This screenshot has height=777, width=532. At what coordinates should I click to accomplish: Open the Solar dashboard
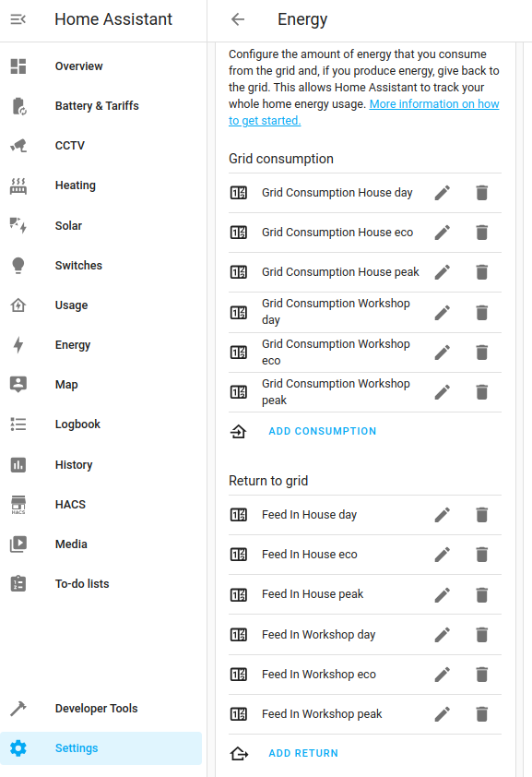pyautogui.click(x=100, y=225)
